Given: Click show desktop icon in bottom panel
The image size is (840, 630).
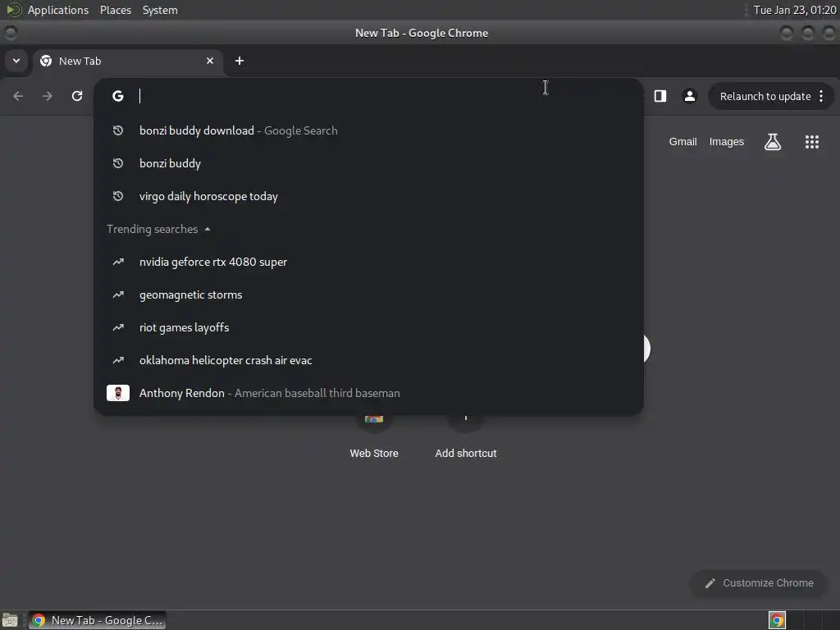Looking at the screenshot, I should (x=10, y=620).
